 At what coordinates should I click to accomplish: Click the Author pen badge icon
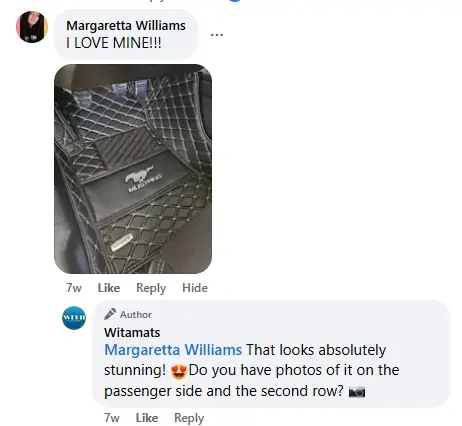pos(110,314)
